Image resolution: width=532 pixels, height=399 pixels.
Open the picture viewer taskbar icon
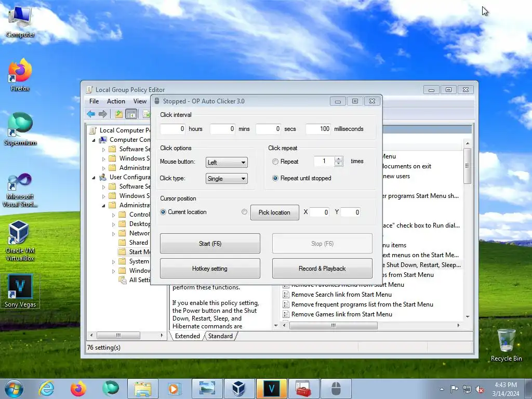coord(207,389)
